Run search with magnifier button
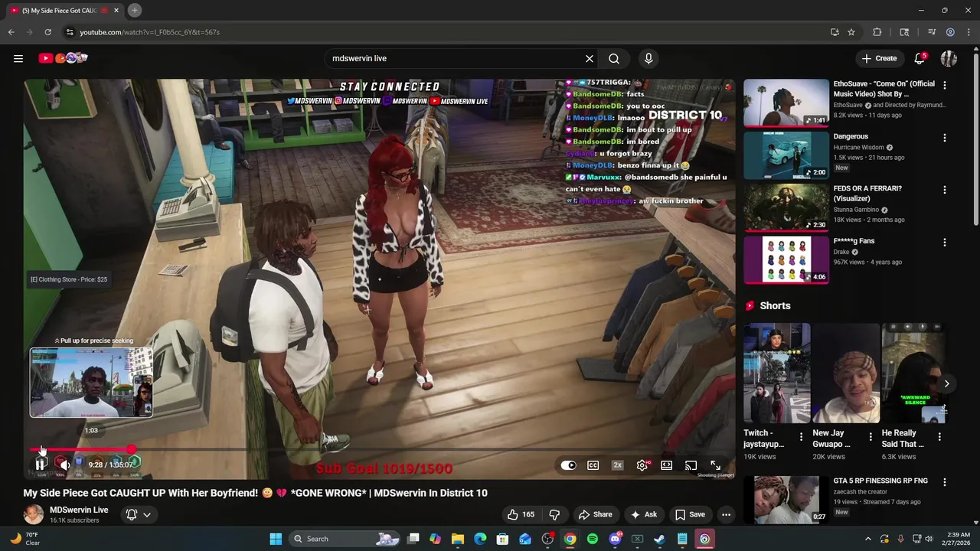This screenshot has width=980, height=551. pos(614,58)
